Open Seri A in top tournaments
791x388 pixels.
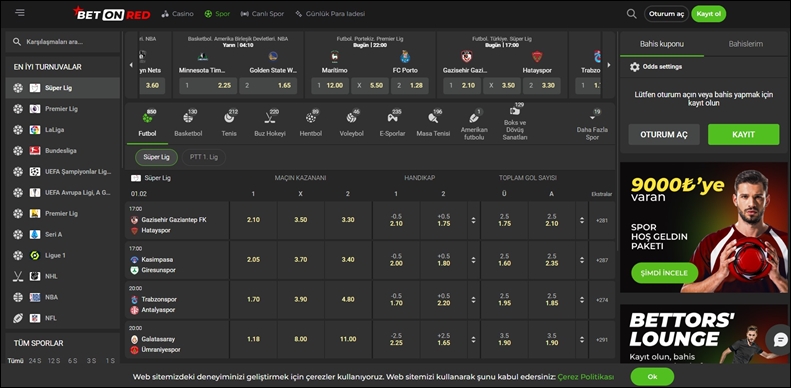63,234
